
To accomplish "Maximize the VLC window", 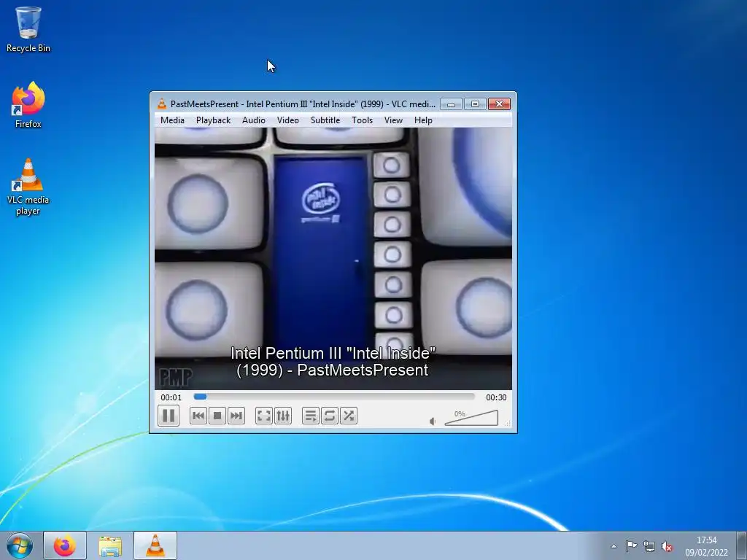I will tap(475, 104).
